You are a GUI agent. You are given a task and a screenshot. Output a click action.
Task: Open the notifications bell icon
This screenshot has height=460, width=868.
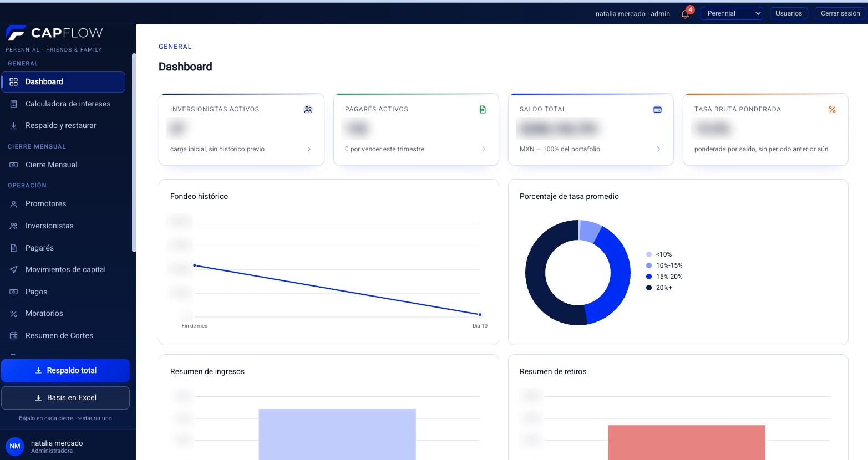[685, 14]
